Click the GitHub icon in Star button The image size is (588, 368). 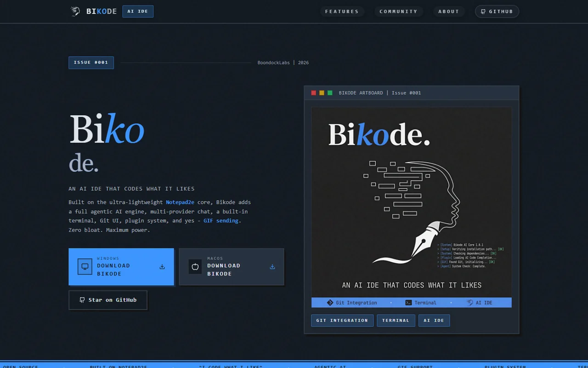tap(82, 300)
